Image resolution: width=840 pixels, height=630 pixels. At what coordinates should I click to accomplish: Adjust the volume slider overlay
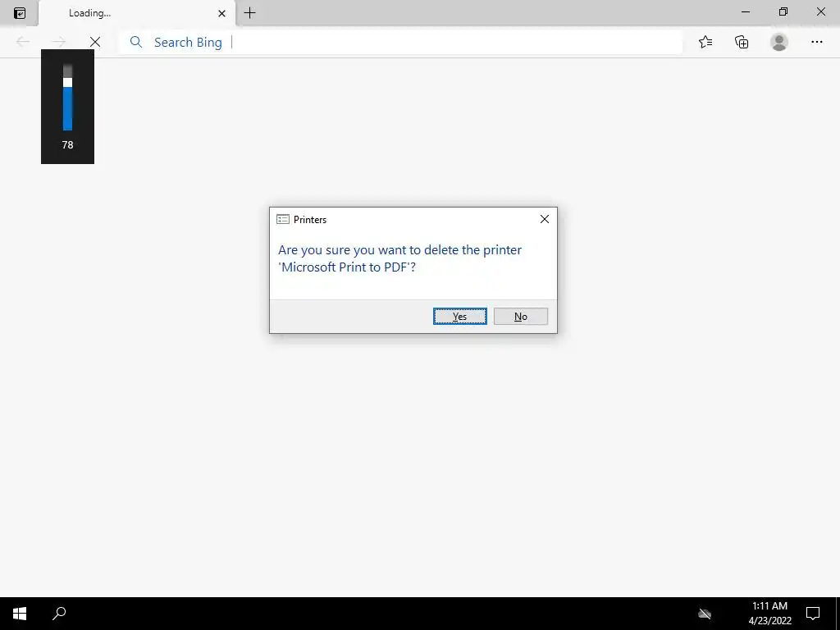tap(67, 98)
